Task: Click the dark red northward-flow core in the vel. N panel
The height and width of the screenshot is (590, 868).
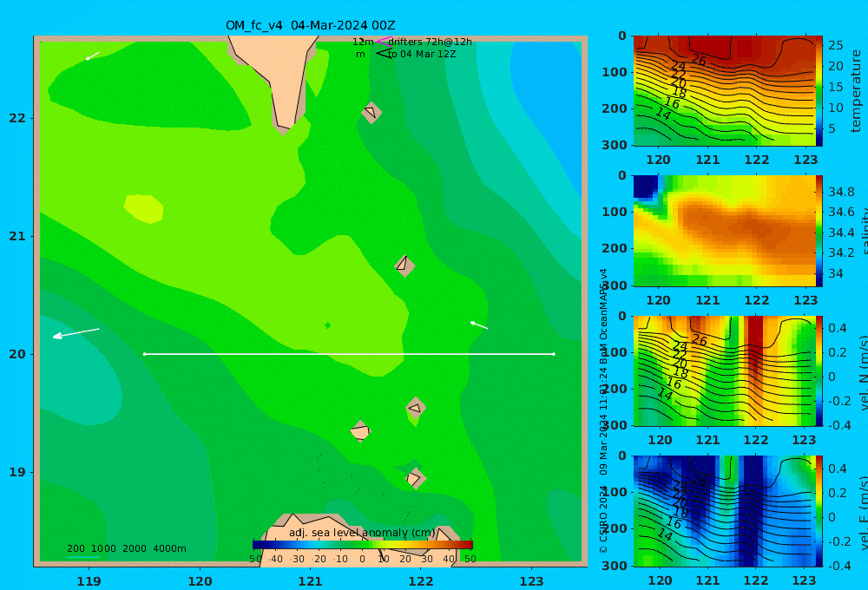Action: [x=755, y=338]
